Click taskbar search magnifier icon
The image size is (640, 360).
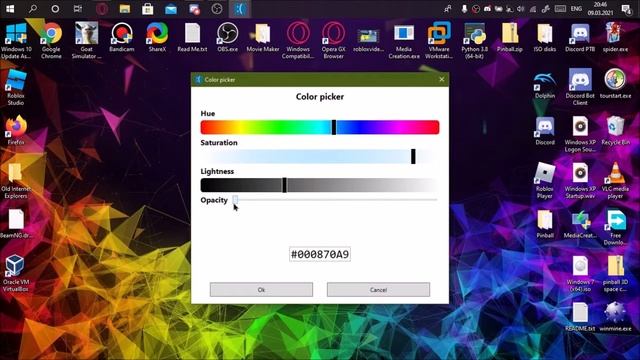pyautogui.click(x=33, y=9)
